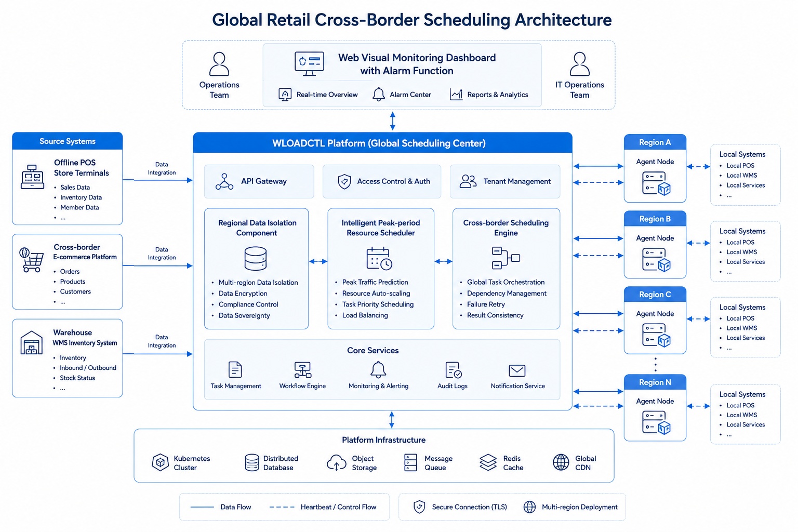
Task: Click the Data Flow legend entry
Action: click(221, 507)
